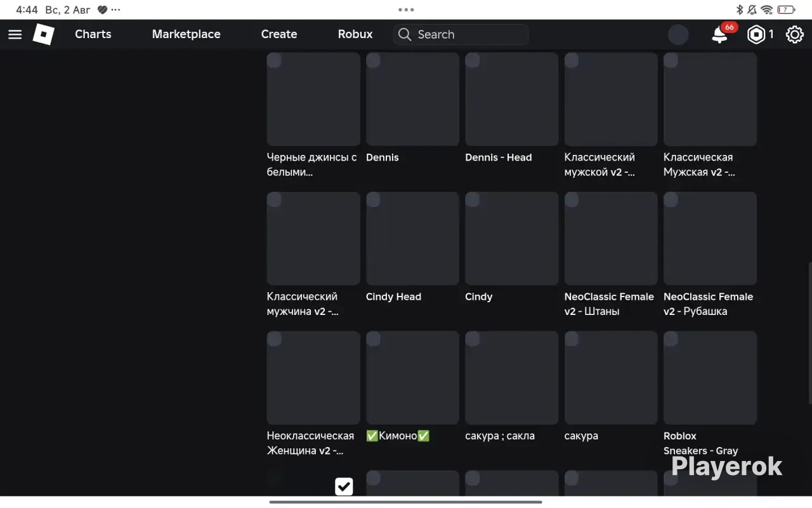Click the Dennis - Head title
This screenshot has width=812, height=508.
pos(499,157)
